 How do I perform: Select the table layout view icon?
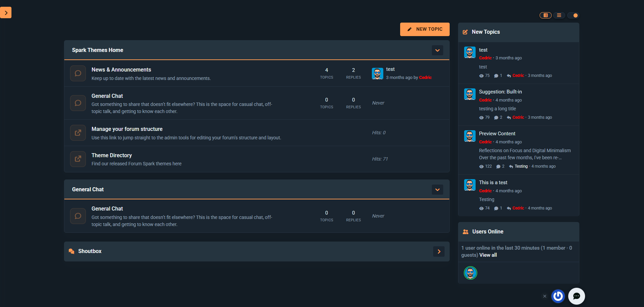pyautogui.click(x=545, y=15)
